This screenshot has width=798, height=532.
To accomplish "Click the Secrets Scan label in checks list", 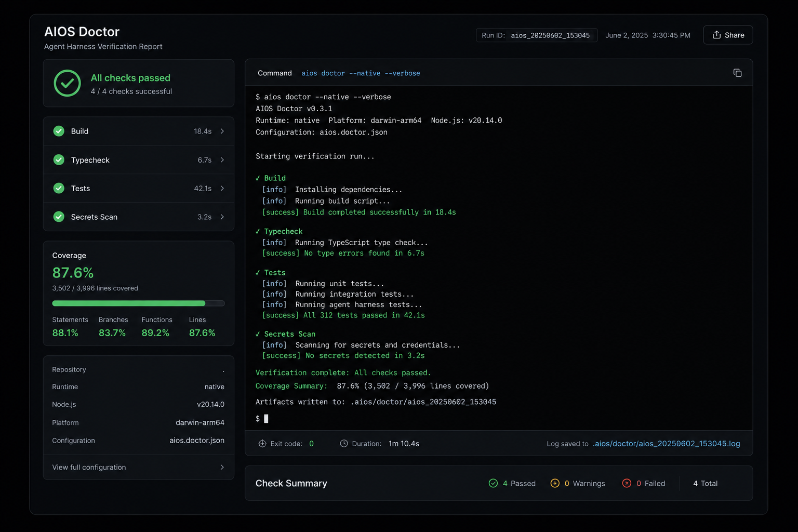I will coord(94,217).
